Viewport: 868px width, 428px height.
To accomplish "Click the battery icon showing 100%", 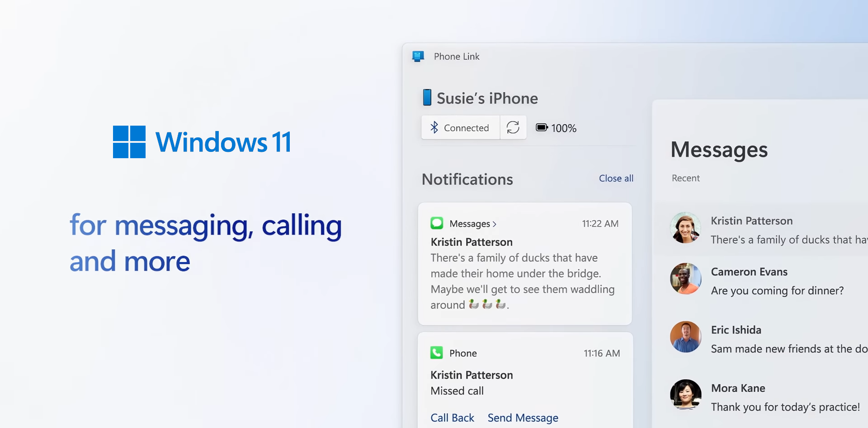I will (x=542, y=127).
